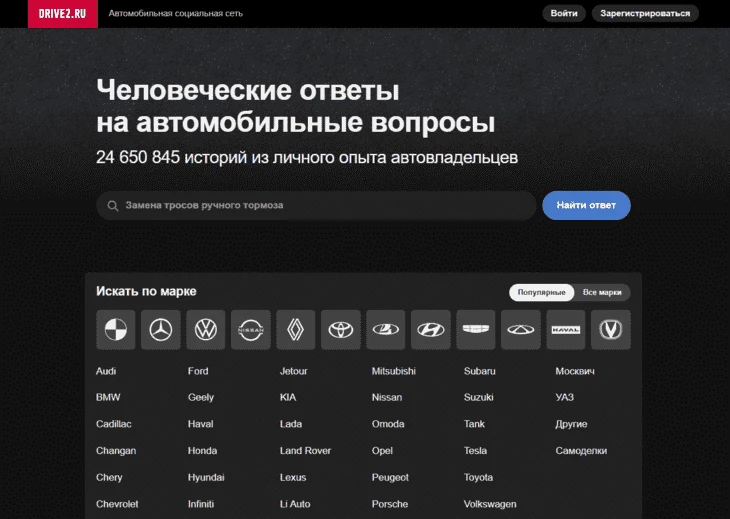Open the Audi brand link
Screen dimensions: 730x519
click(x=106, y=371)
